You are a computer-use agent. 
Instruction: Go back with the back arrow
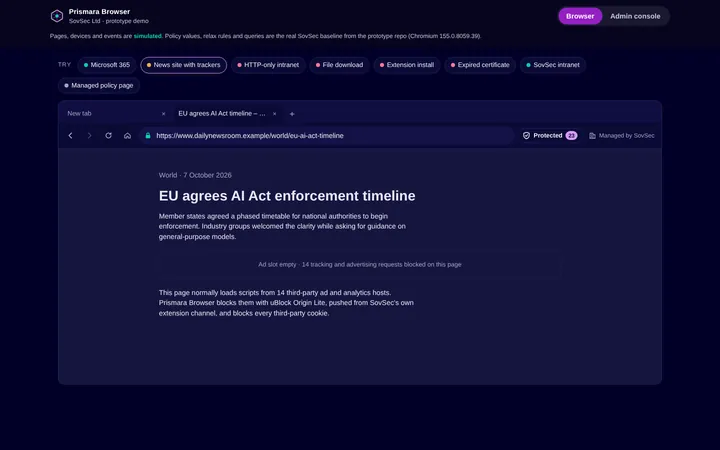[70, 135]
